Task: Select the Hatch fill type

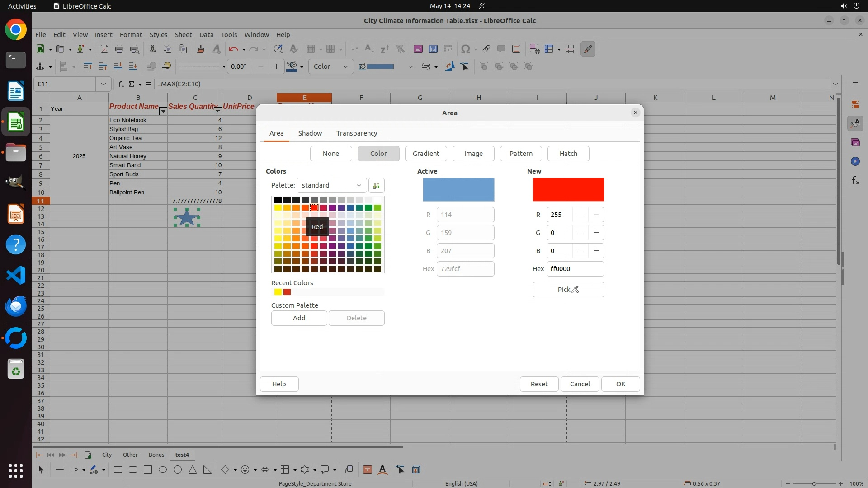Action: pyautogui.click(x=568, y=154)
